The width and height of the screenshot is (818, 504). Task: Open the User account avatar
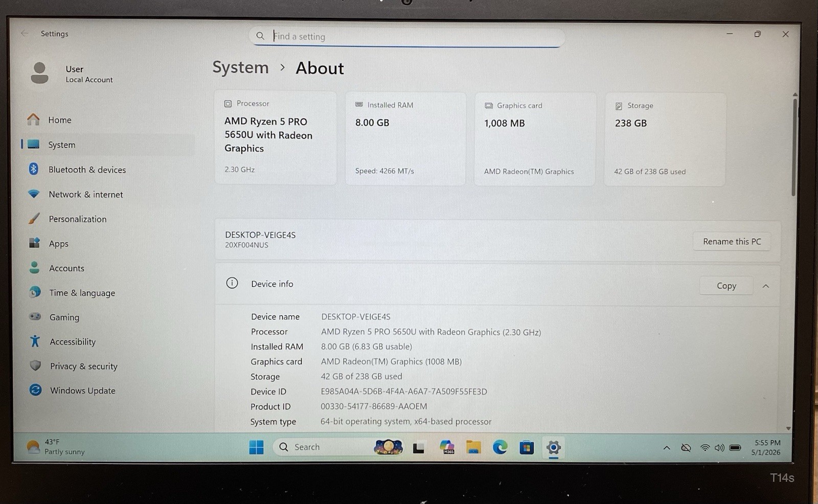[x=39, y=73]
